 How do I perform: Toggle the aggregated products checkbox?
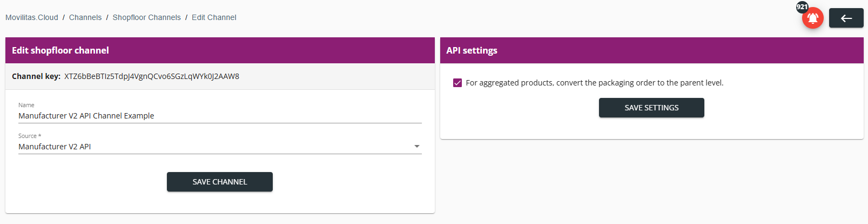click(457, 83)
